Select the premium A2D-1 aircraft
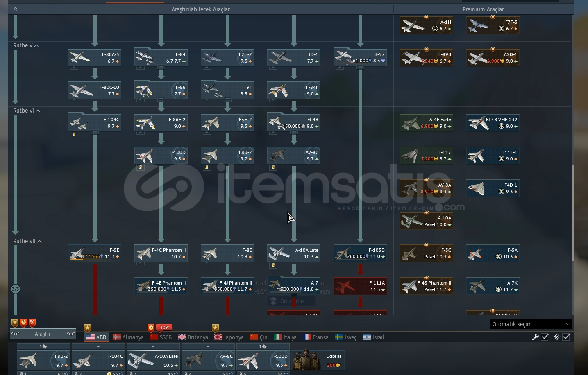Screen dimensions: 588x375 (x=493, y=58)
